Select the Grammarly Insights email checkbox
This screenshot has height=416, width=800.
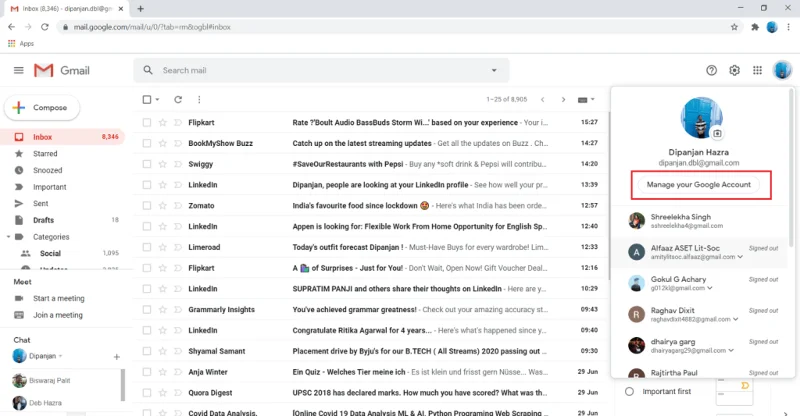[147, 309]
